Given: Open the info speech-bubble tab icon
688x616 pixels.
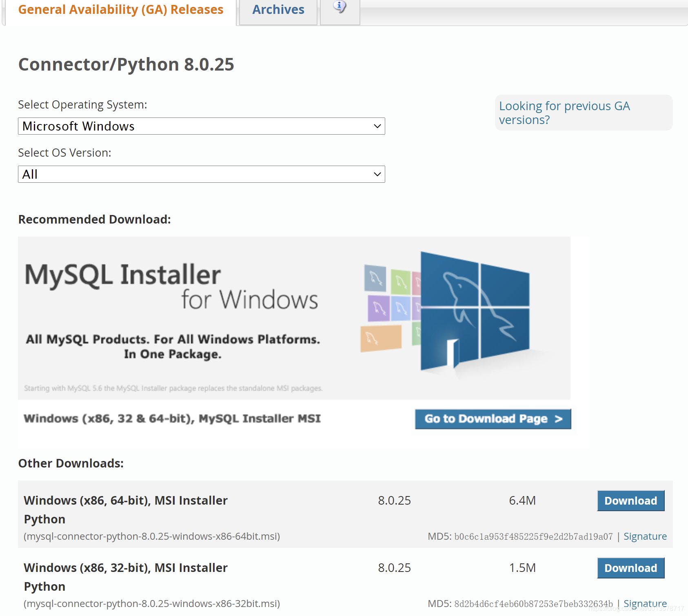Looking at the screenshot, I should point(340,7).
